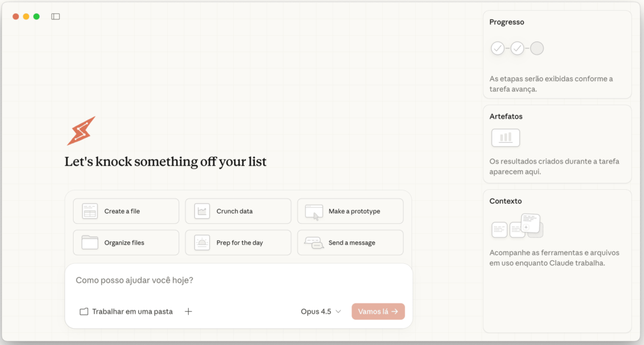
Task: Click the green macOS fullscreen window button
Action: click(x=36, y=16)
